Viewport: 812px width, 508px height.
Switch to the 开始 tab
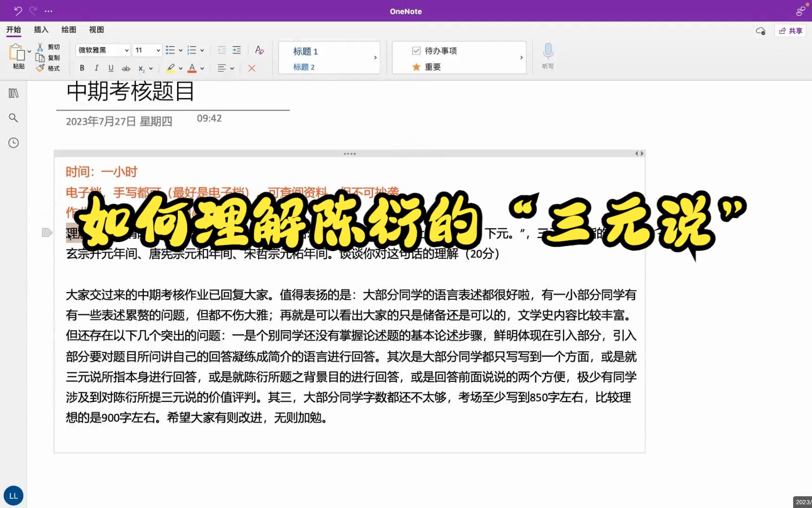[x=14, y=30]
